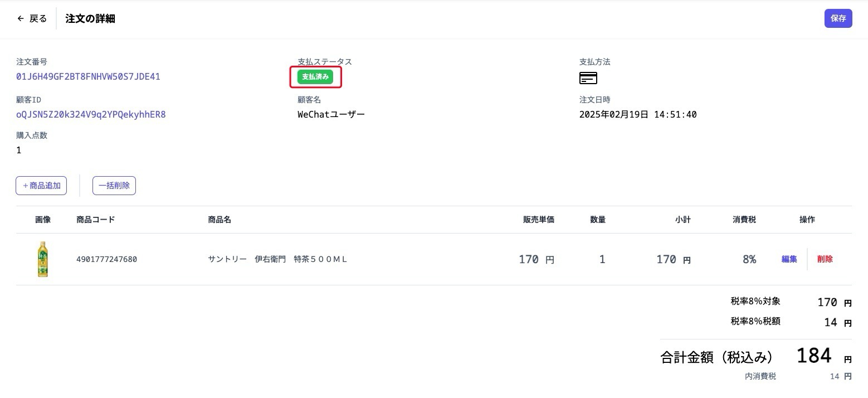868x398 pixels.
Task: Click the back arrow 戻る button
Action: (32, 18)
